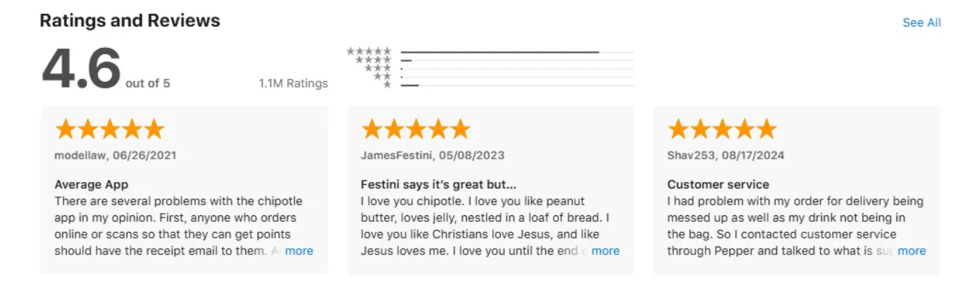
Task: Click the star rating on Shav253's review
Action: click(x=722, y=130)
